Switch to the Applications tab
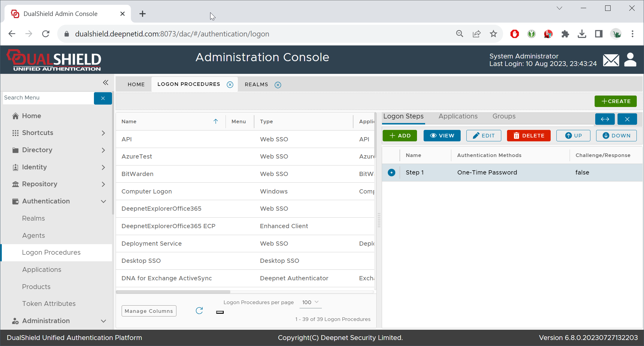644x346 pixels. (x=458, y=116)
